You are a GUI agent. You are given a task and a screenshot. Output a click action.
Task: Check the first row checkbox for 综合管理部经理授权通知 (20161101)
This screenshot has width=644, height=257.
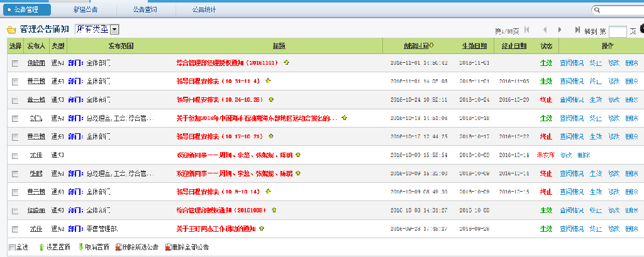click(15, 63)
